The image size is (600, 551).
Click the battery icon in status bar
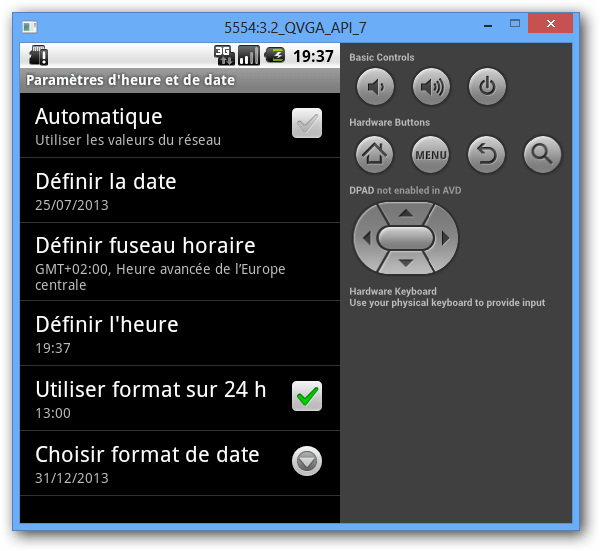tap(275, 56)
